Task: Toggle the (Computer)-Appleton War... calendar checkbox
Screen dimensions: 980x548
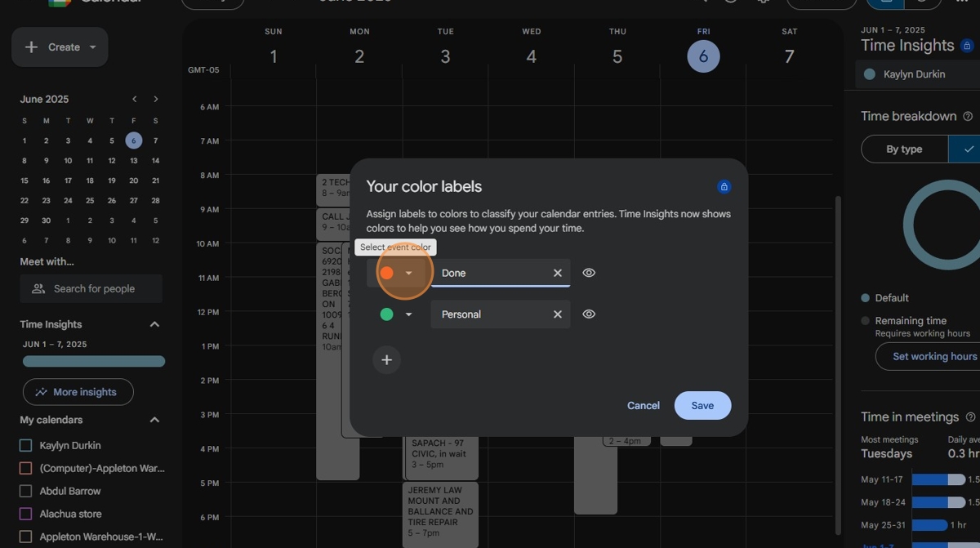Action: pos(25,469)
